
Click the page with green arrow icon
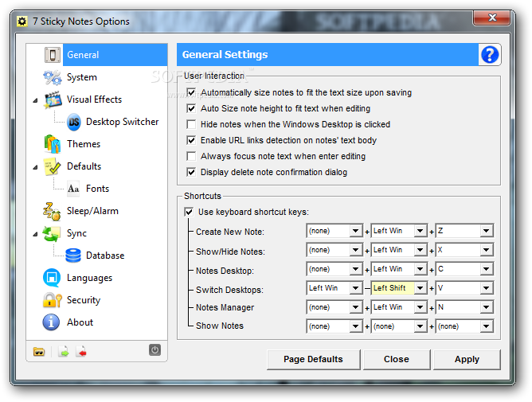[64, 352]
